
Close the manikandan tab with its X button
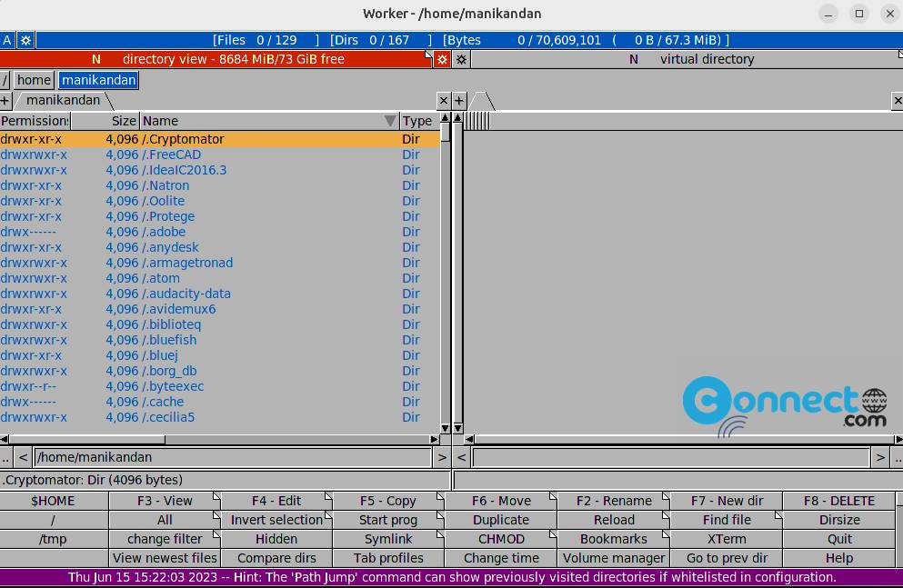pyautogui.click(x=444, y=101)
